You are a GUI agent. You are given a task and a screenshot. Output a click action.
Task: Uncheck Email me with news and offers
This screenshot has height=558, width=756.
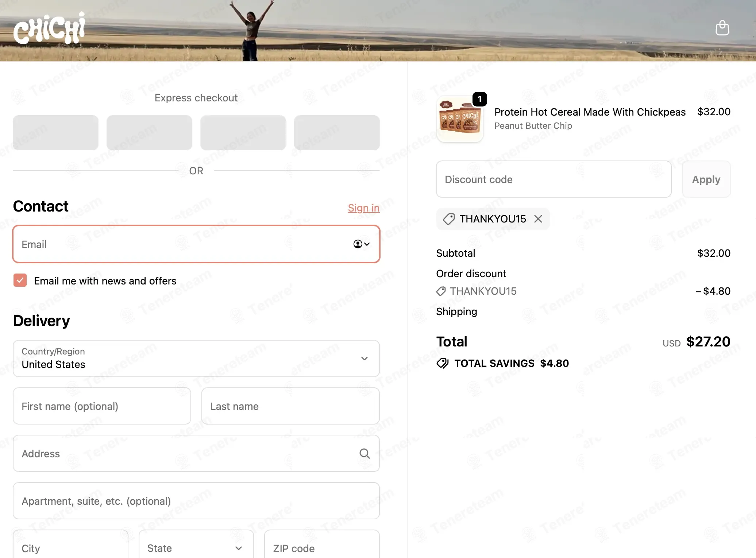20,280
